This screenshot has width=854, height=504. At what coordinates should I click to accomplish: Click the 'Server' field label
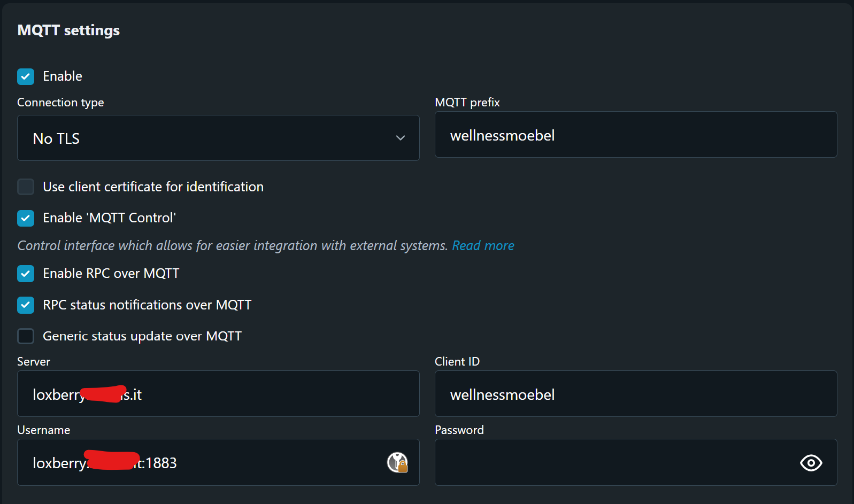click(34, 362)
